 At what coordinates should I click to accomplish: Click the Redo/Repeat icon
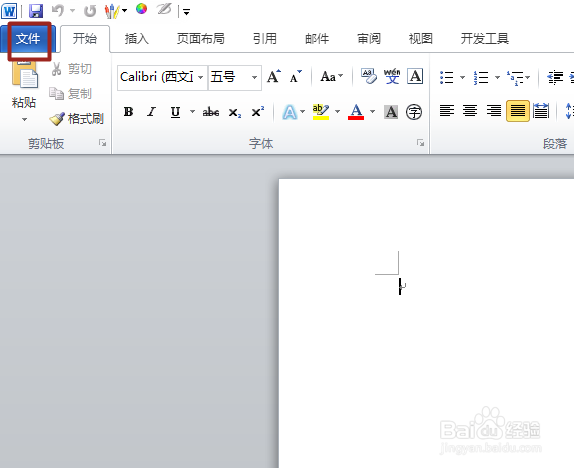(90, 11)
